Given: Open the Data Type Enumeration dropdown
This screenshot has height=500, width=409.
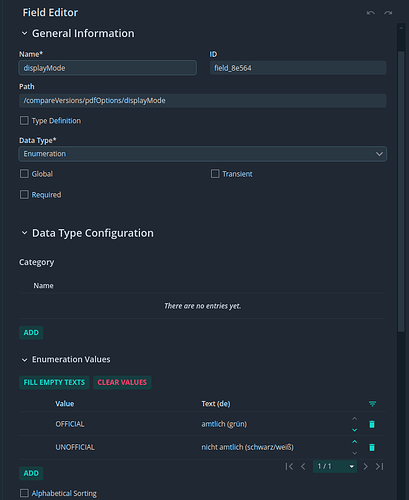Looking at the screenshot, I should click(x=203, y=154).
